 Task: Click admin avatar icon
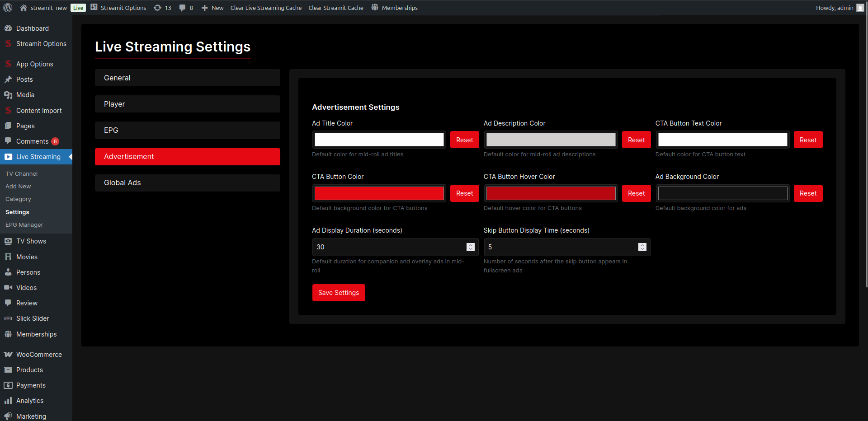[x=860, y=8]
